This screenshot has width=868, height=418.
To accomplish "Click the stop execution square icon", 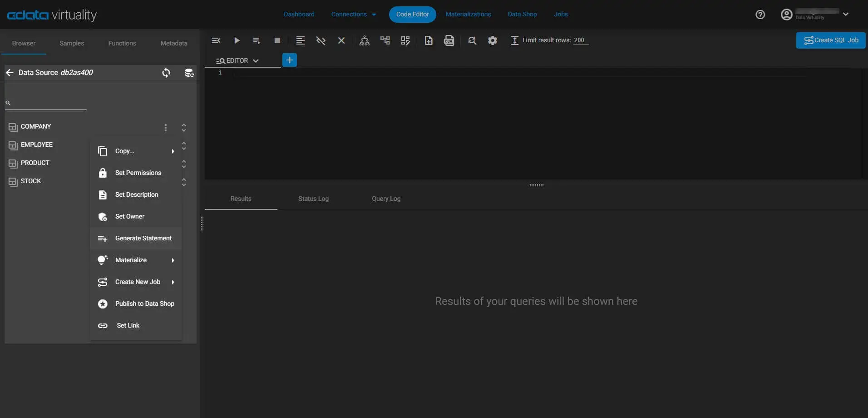I will coord(277,40).
